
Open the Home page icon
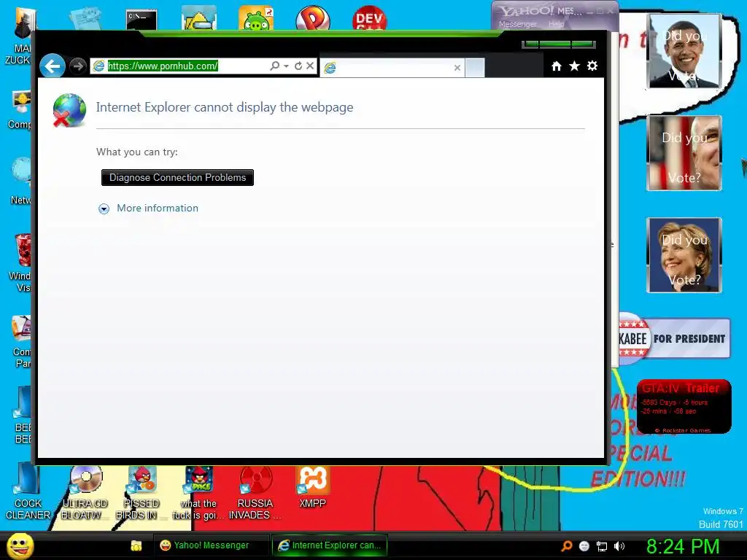click(557, 66)
